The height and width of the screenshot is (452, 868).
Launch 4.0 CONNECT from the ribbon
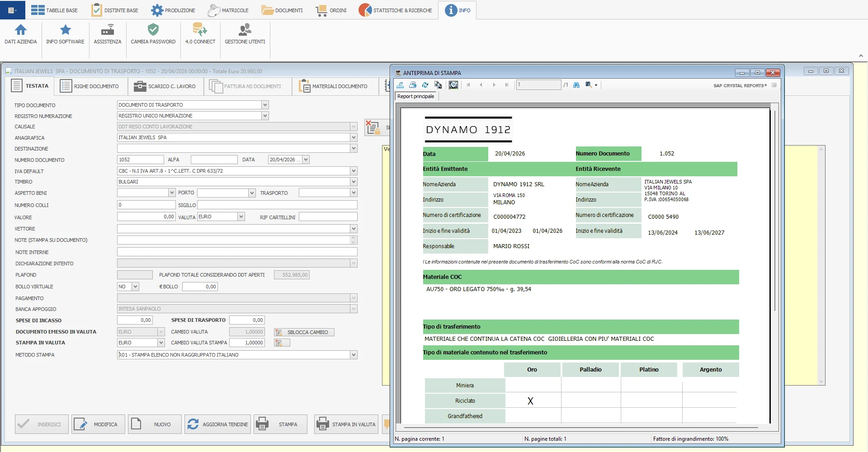tap(200, 34)
